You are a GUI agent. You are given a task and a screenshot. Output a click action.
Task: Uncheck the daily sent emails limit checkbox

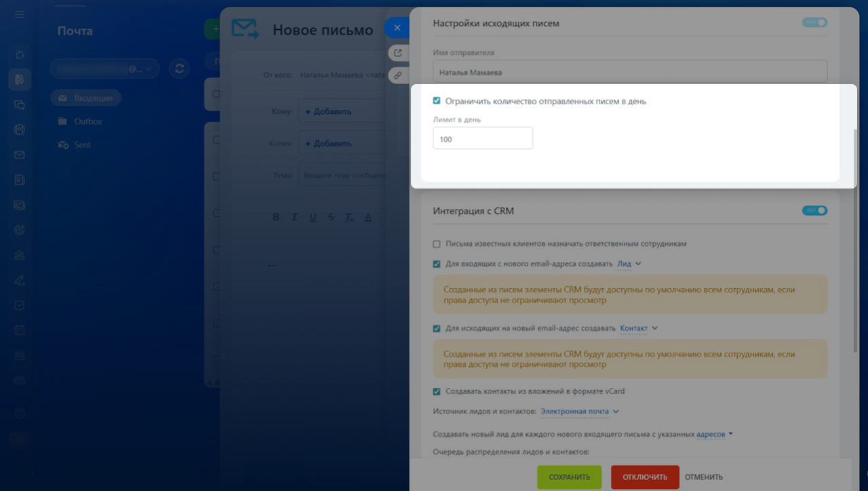tap(437, 101)
